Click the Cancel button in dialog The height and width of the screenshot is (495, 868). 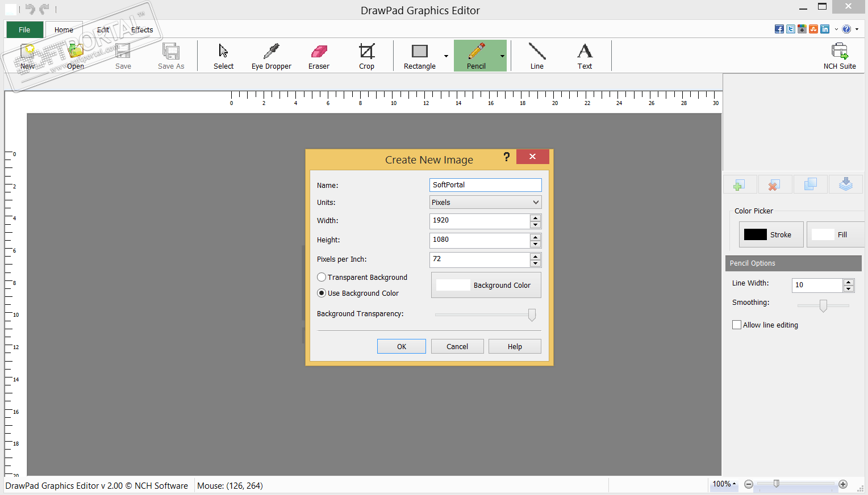pos(457,346)
